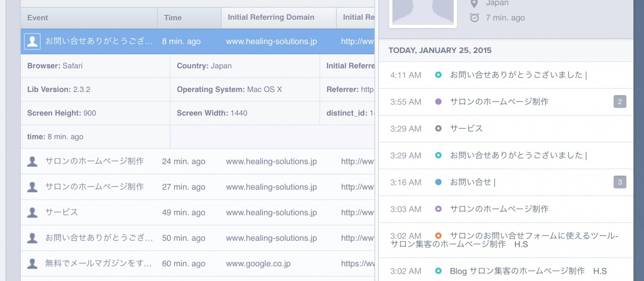Image resolution: width=644 pixels, height=281 pixels.
Task: Click teal dot for お問い合せありがとう at 3:29 AM
Action: (438, 155)
